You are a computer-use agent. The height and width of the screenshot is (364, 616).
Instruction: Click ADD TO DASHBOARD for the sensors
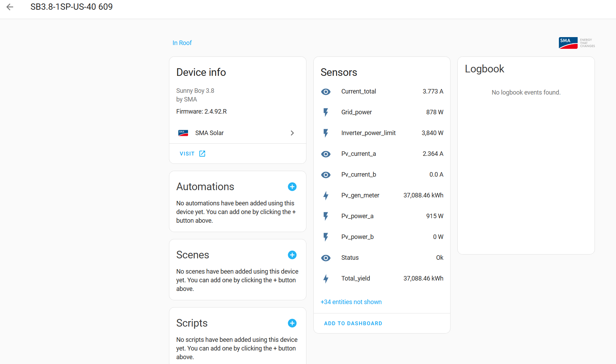(353, 323)
